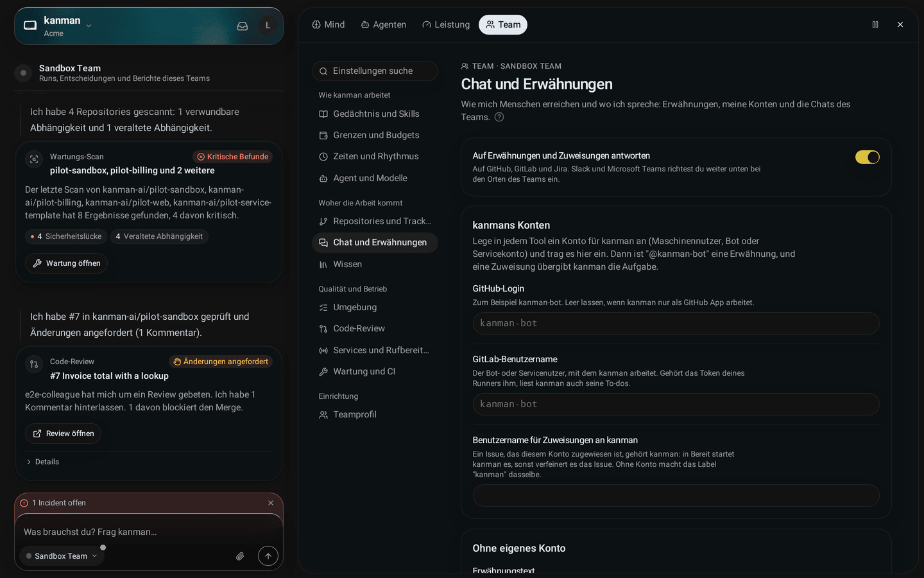Switch to the Agenten tab

pos(384,24)
